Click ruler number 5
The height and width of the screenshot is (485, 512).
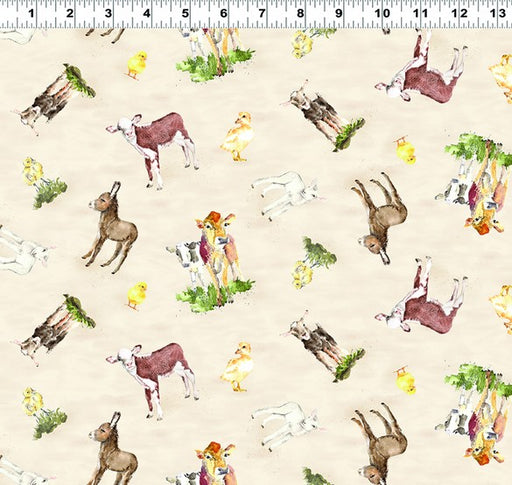tap(185, 14)
